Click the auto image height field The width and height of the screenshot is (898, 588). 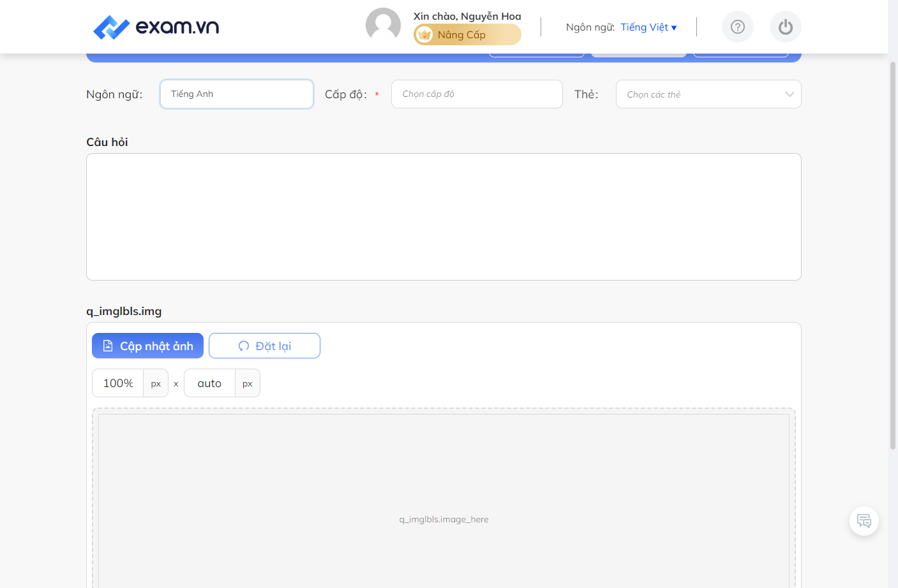tap(209, 383)
